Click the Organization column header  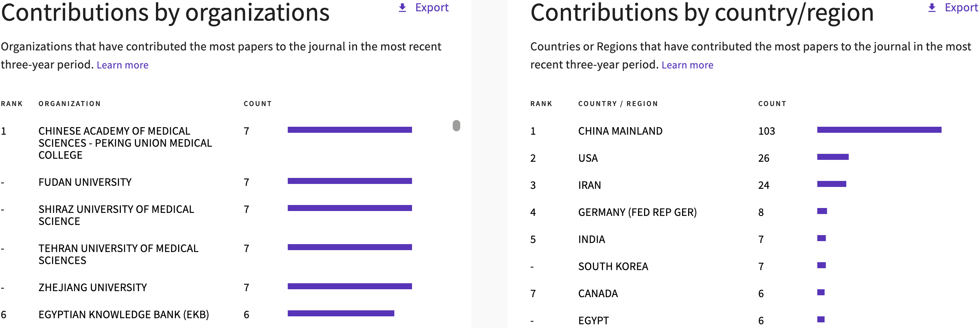click(x=70, y=104)
